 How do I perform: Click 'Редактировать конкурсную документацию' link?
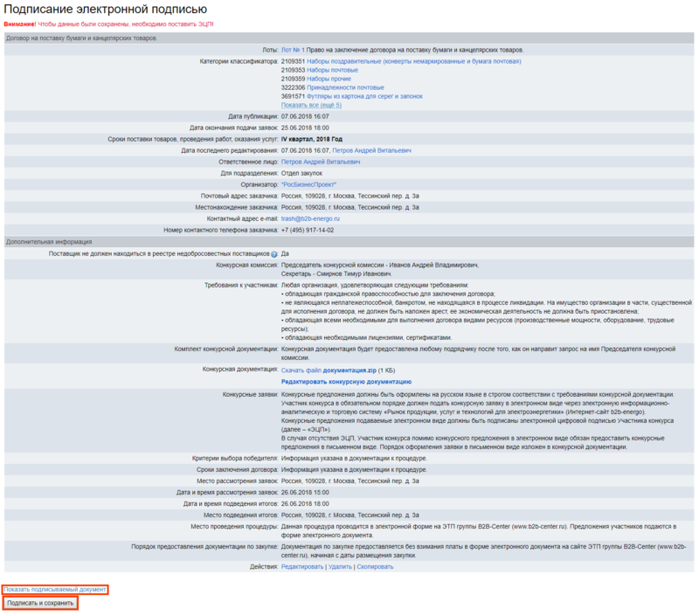(346, 382)
